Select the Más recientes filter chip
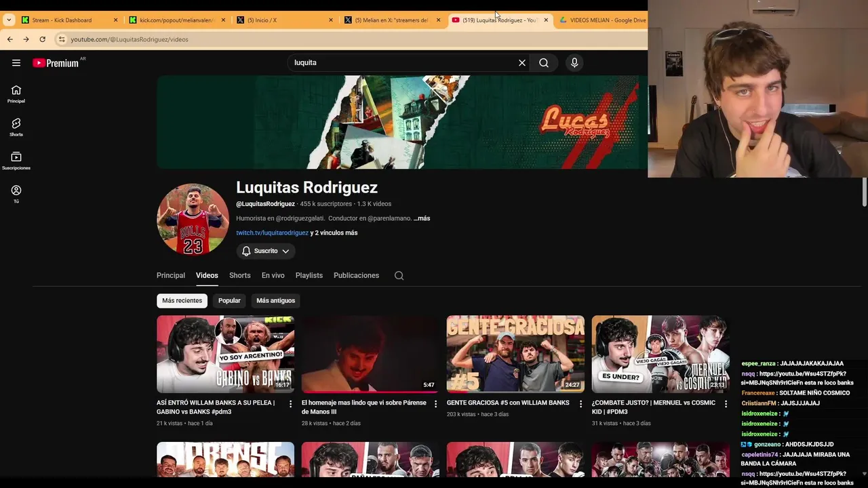Viewport: 868px width, 488px height. point(182,300)
